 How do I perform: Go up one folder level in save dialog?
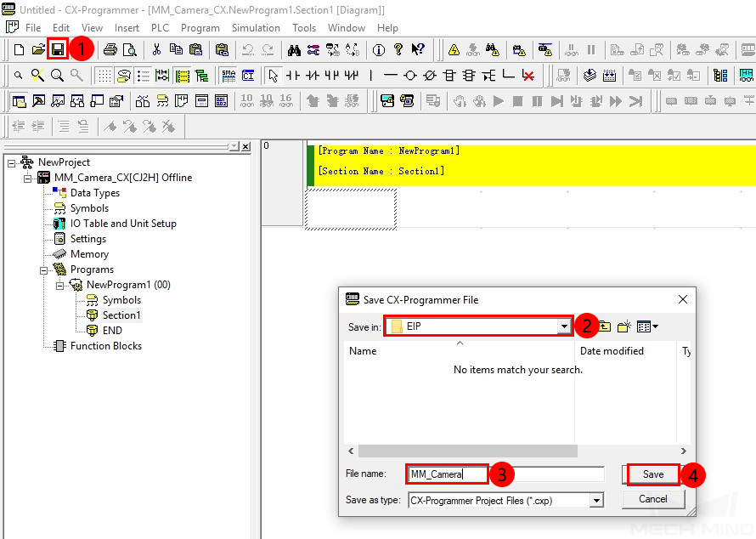coord(605,326)
